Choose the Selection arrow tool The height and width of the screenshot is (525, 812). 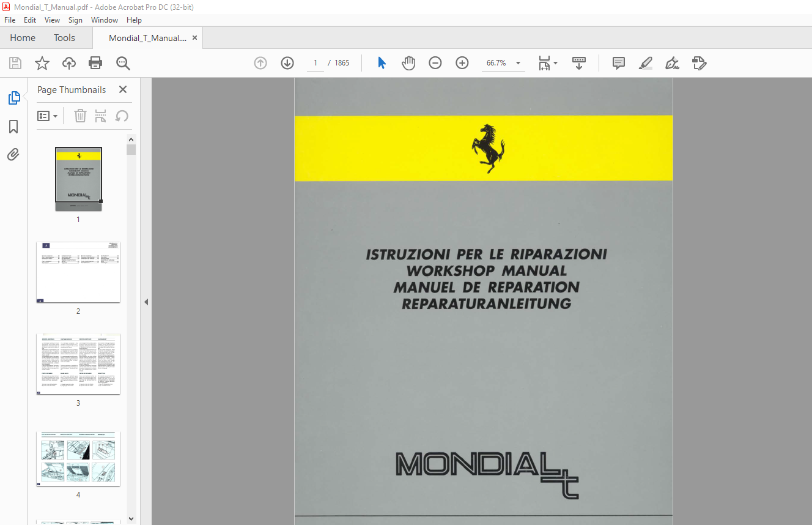(382, 63)
